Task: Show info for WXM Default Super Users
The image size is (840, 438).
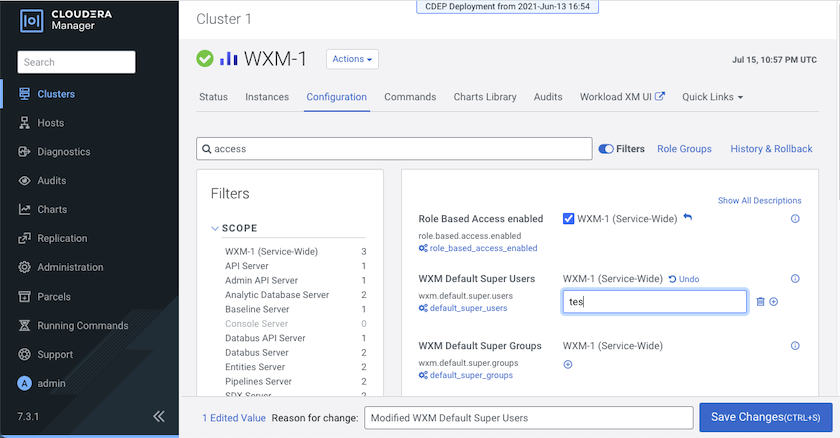Action: (795, 279)
